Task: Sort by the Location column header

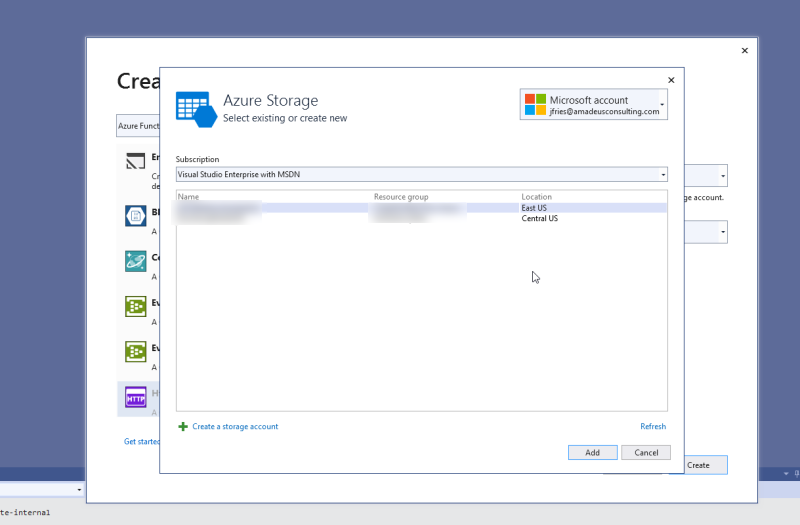Action: [x=536, y=196]
